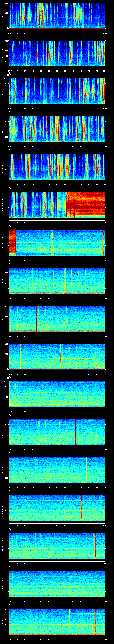Click the 33:00 end time label
This screenshot has width=114, height=644.
105,639
